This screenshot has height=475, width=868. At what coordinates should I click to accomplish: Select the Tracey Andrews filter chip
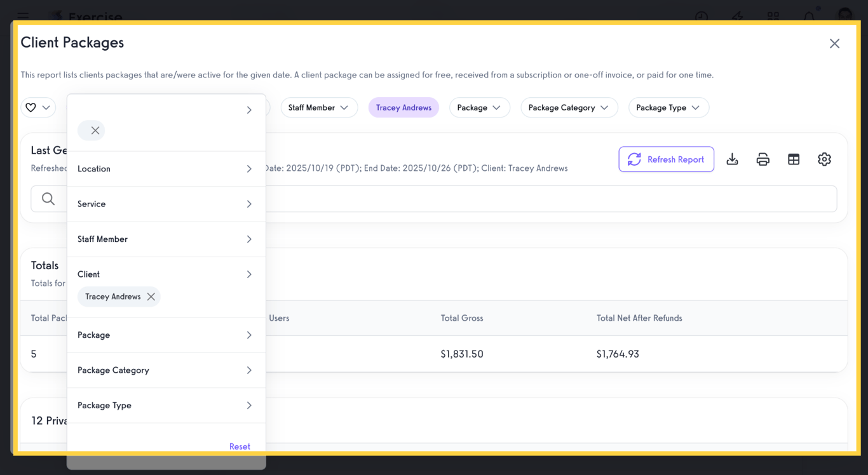coord(403,107)
